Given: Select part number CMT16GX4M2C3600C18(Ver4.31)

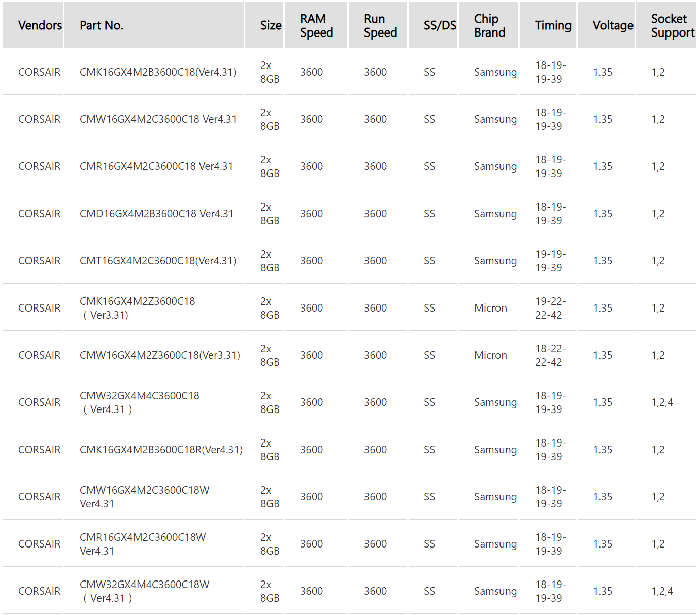Looking at the screenshot, I should (x=158, y=261).
